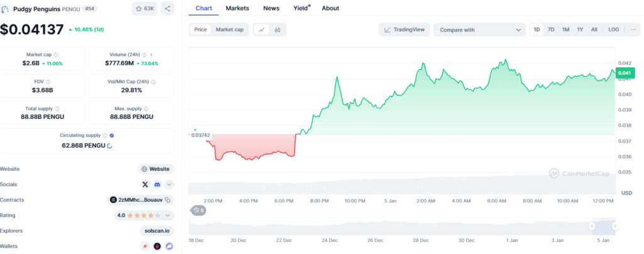This screenshot has width=644, height=254.
Task: Open the Markets tab
Action: coord(237,8)
